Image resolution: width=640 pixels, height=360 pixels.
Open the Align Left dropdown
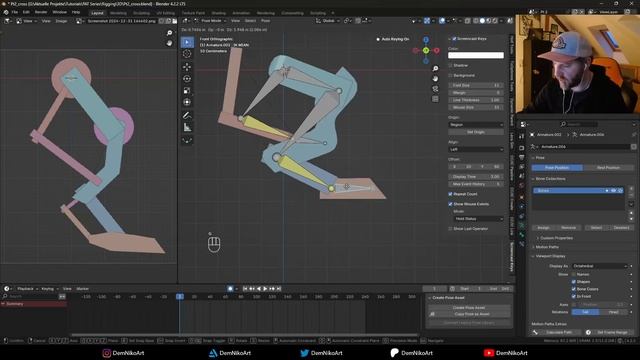tap(476, 149)
